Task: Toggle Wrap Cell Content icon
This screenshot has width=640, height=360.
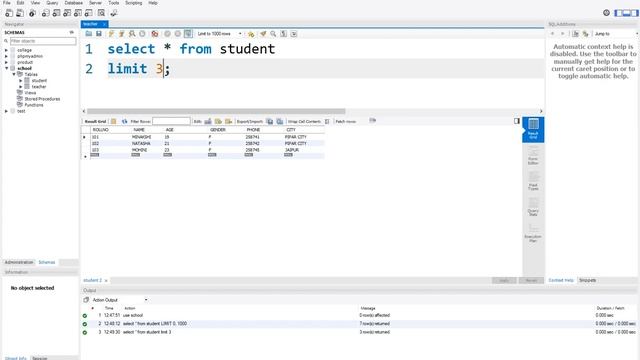Action: click(327, 122)
